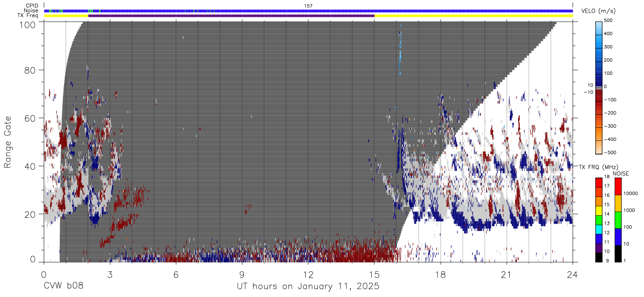Click the 12 tick label on UT hours axis
The height and width of the screenshot is (297, 644).
click(x=308, y=273)
